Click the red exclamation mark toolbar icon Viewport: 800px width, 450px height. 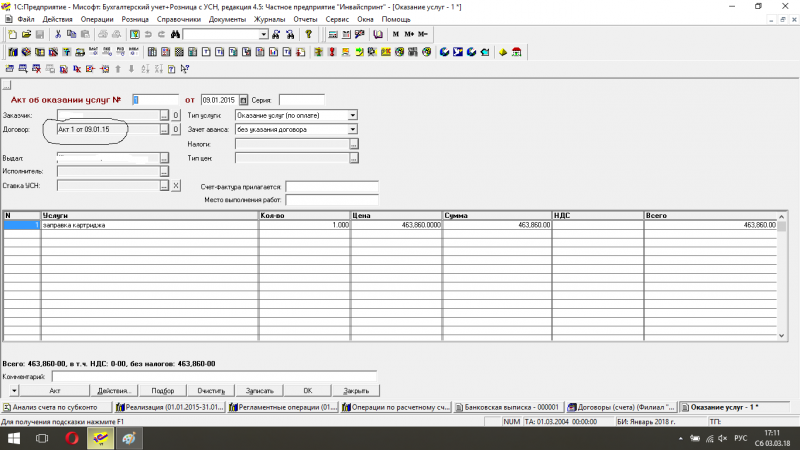(332, 52)
